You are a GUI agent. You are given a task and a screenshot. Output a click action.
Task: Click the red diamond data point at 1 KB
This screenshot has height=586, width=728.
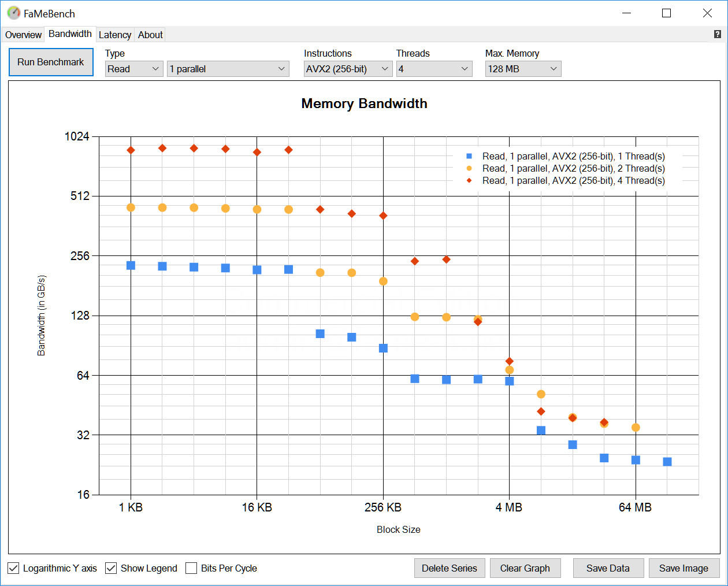coord(131,150)
